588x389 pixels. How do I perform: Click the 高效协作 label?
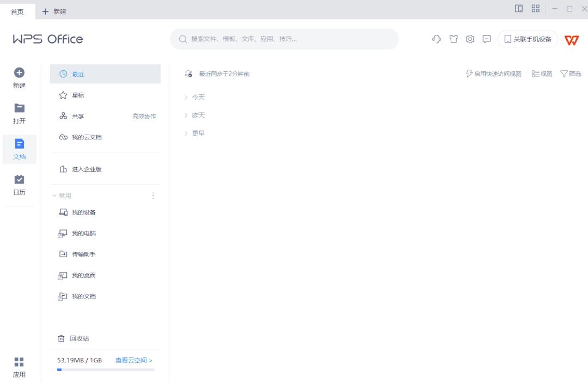(144, 116)
